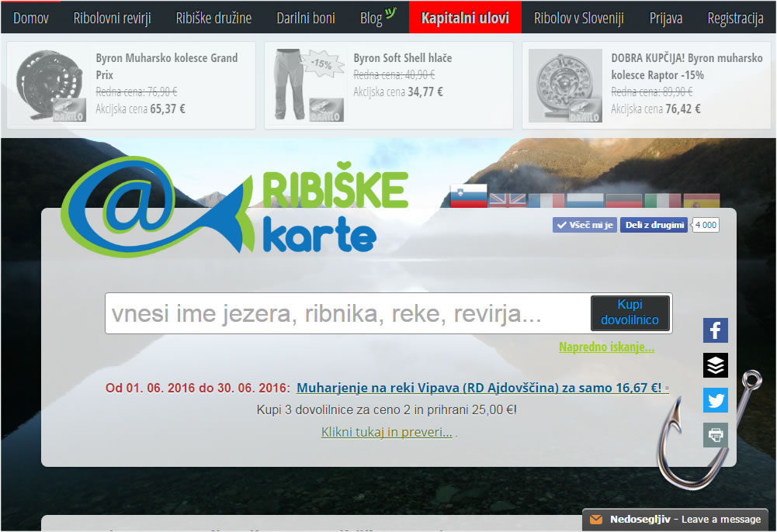Switch language with the German flag

[624, 200]
